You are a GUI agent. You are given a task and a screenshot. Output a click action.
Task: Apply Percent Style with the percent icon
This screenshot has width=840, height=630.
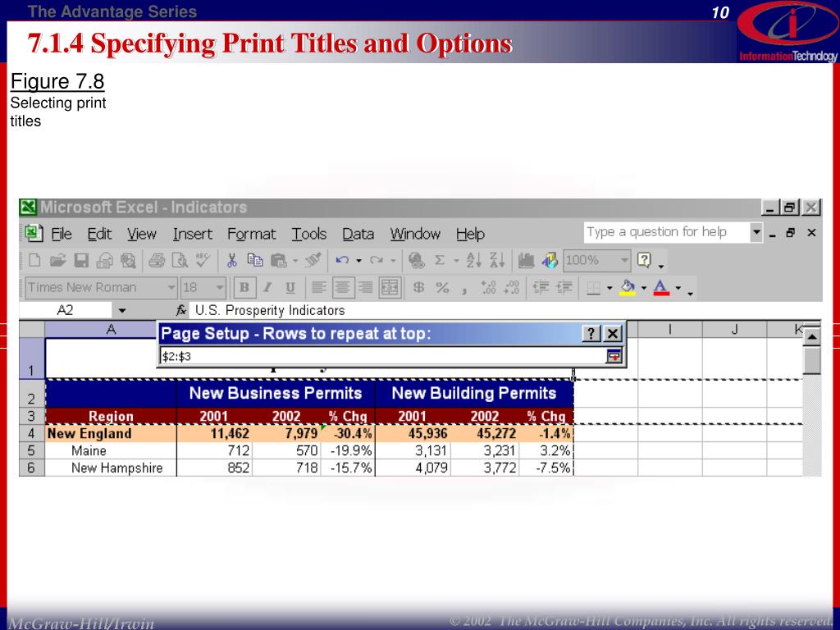pos(442,288)
